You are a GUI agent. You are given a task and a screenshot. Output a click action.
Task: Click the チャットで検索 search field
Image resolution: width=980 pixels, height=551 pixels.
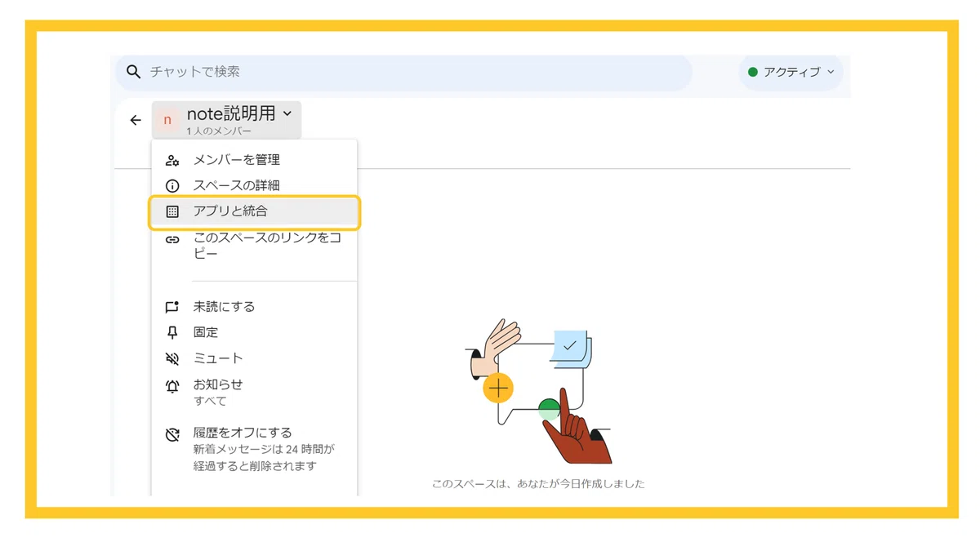[403, 73]
